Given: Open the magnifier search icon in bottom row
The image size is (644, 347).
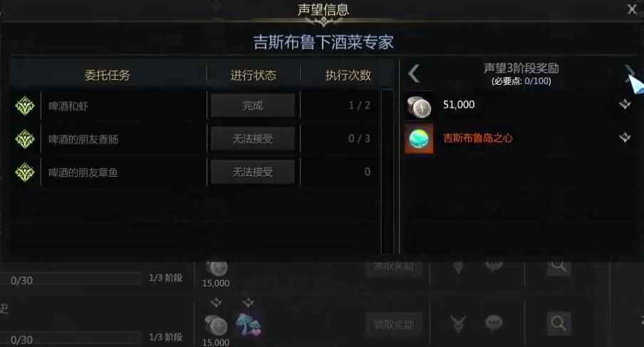Looking at the screenshot, I should [x=559, y=323].
